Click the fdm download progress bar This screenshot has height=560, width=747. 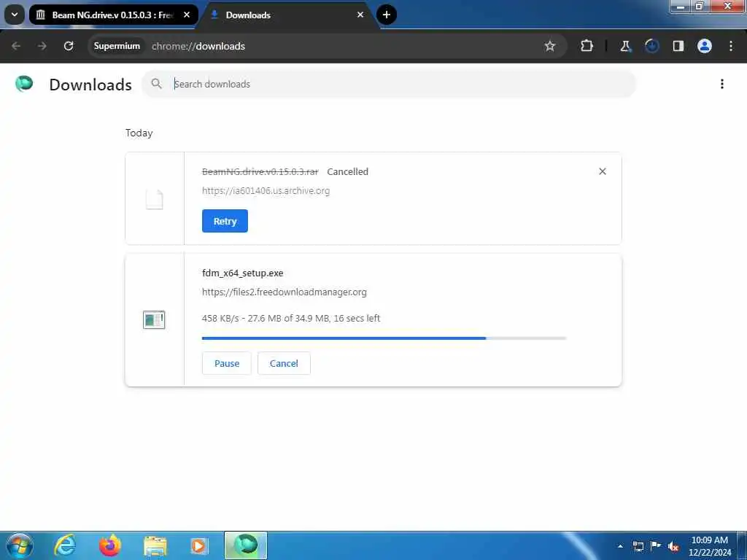tap(384, 338)
